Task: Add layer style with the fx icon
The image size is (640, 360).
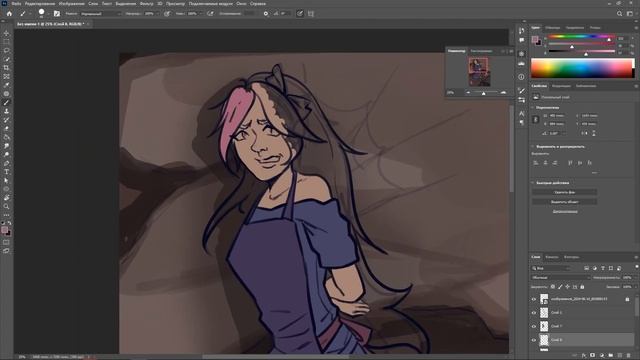Action: (584, 356)
